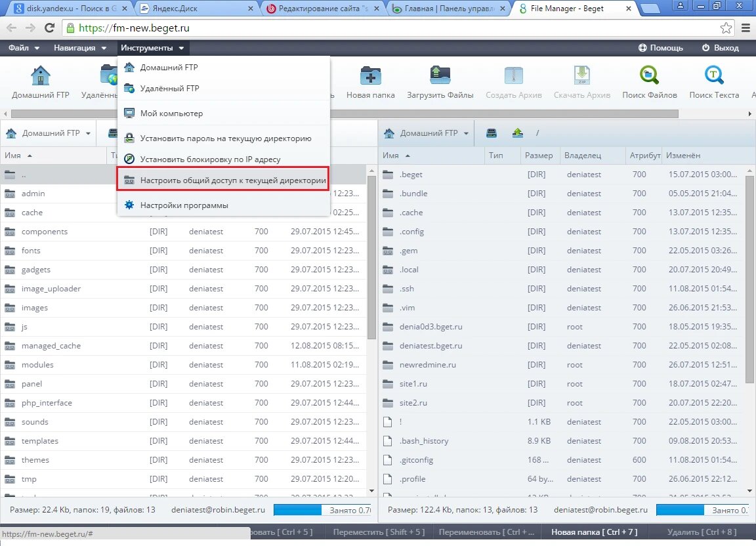Click the Создать Архив toolbar icon
Screen dimensions: 756x546
[x=513, y=83]
